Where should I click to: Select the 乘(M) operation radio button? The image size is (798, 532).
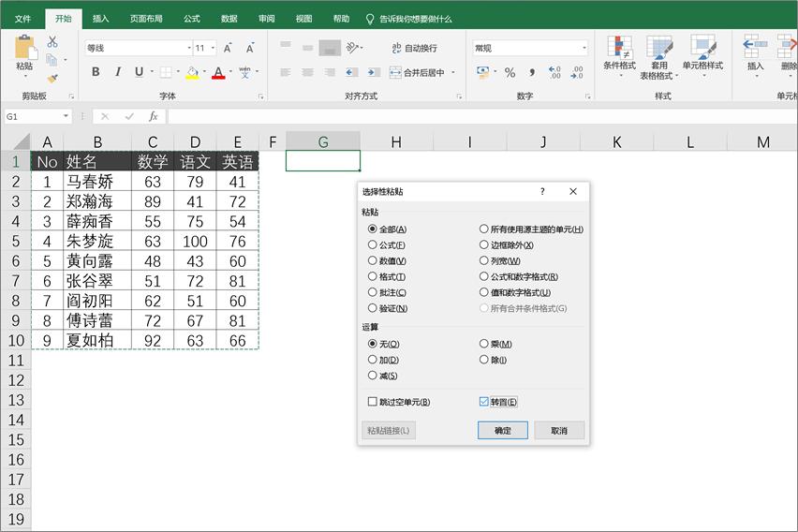coord(484,344)
